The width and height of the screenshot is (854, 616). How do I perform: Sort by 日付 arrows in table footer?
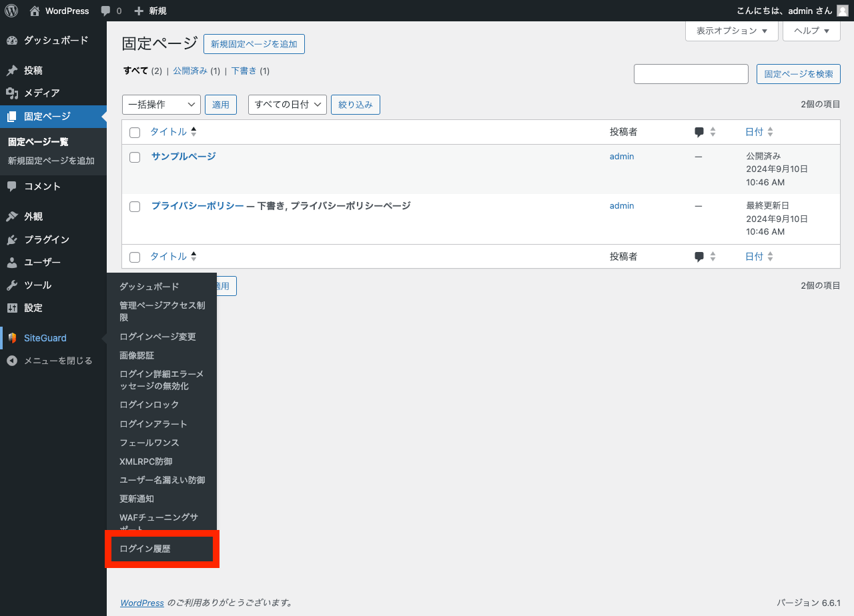770,257
